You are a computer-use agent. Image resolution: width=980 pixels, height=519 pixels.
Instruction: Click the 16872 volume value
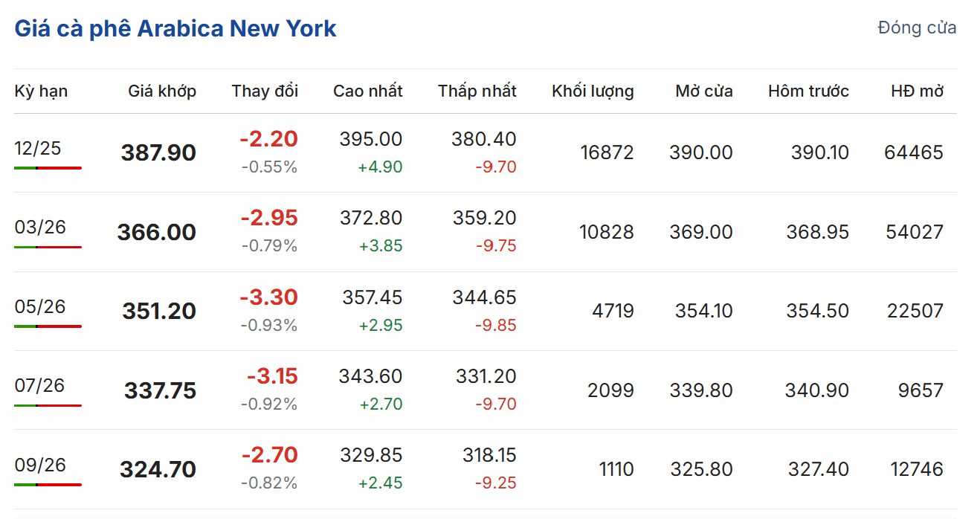click(607, 153)
